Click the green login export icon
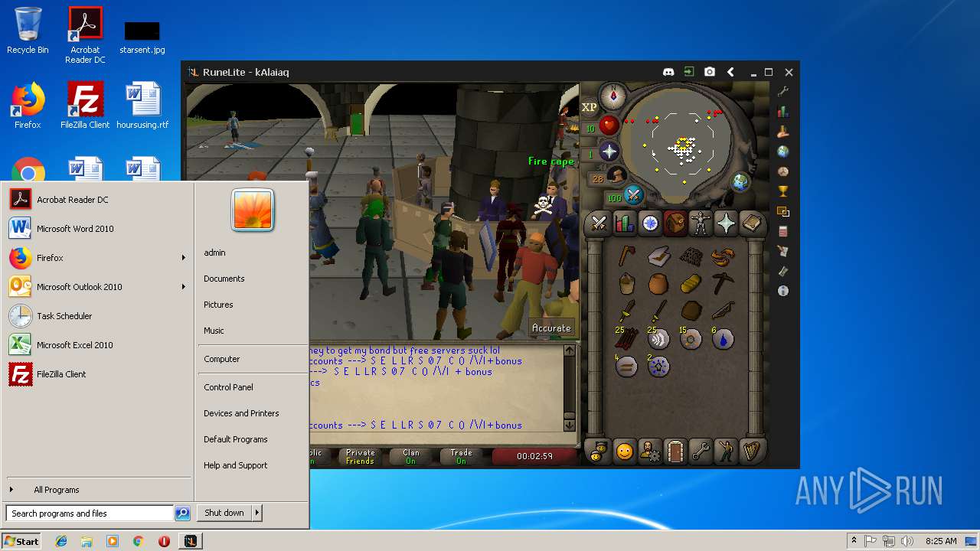The image size is (980, 551). tap(689, 72)
